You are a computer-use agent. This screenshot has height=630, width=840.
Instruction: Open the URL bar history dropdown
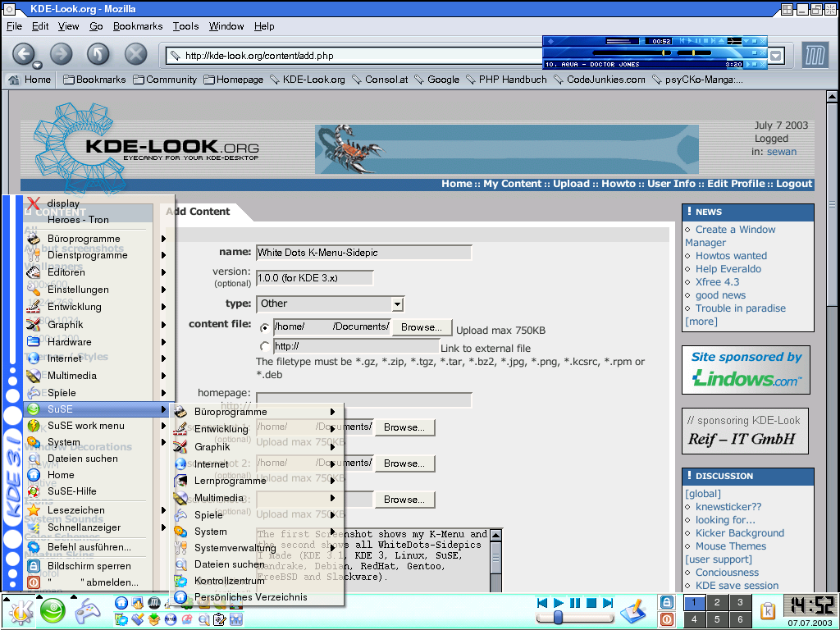(776, 56)
